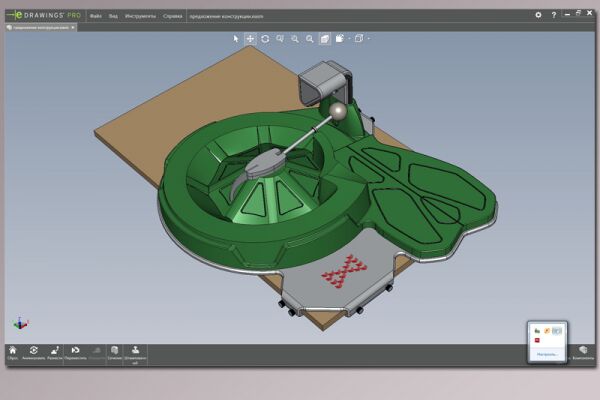This screenshot has width=600, height=400.
Task: Click the red X stamp on the model
Action: click(x=344, y=271)
